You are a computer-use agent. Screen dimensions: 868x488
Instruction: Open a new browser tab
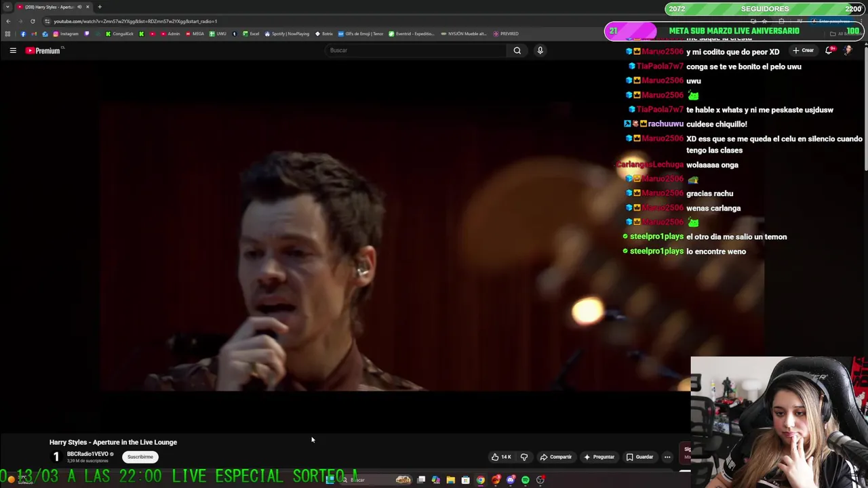pyautogui.click(x=100, y=7)
